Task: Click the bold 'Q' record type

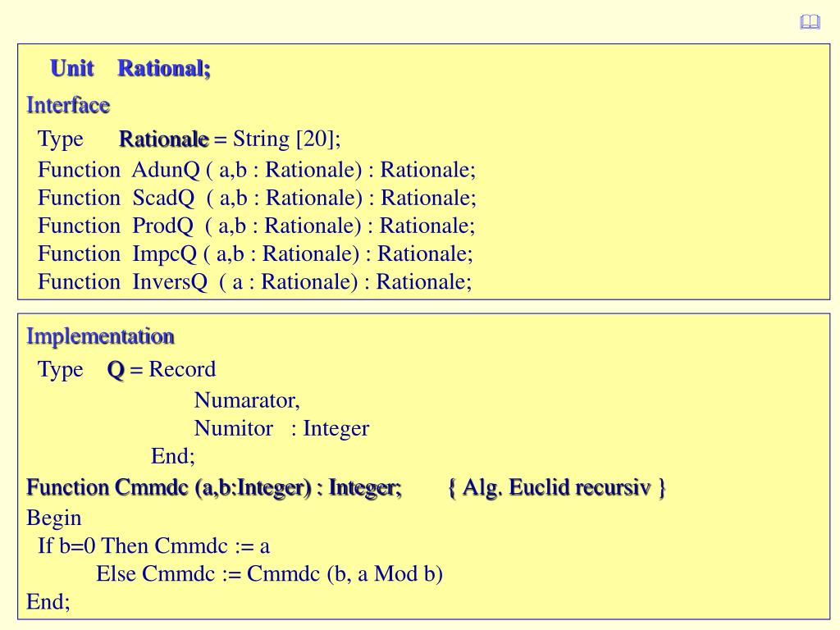Action: (x=116, y=370)
